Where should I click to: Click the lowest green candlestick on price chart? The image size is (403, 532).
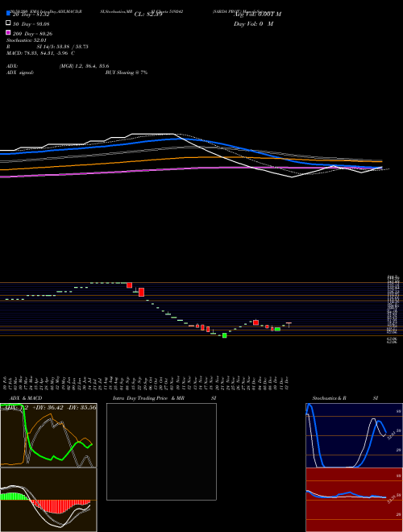click(224, 335)
